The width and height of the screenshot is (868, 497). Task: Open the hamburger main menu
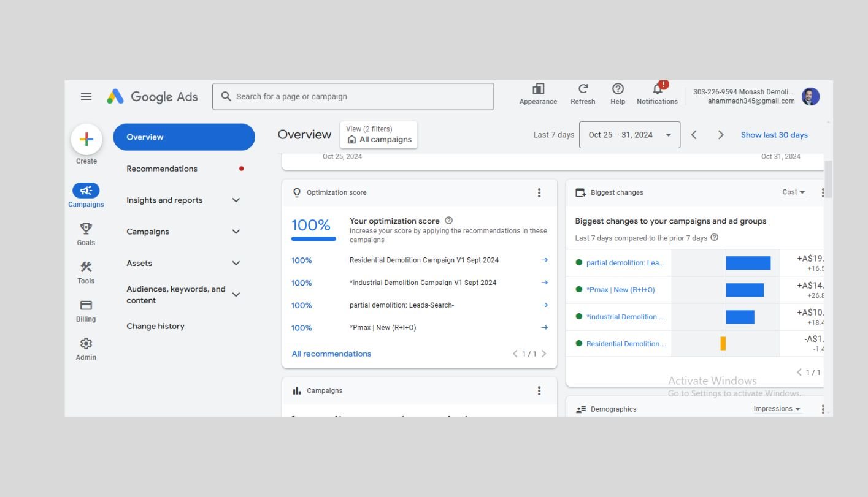(x=86, y=97)
